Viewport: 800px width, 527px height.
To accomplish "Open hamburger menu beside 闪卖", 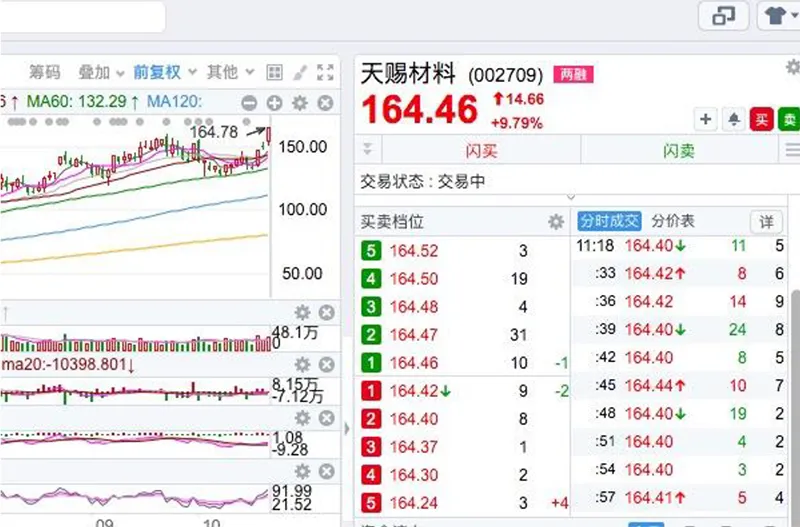I will coord(792,150).
